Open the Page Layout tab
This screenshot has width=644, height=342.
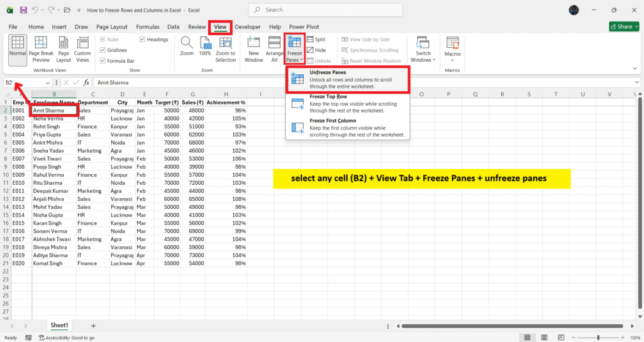pos(112,26)
